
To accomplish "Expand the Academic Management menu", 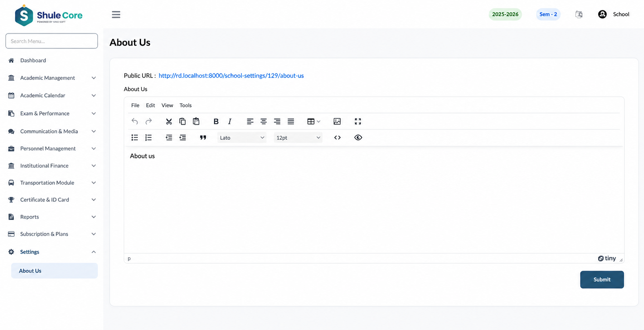I will pos(52,78).
